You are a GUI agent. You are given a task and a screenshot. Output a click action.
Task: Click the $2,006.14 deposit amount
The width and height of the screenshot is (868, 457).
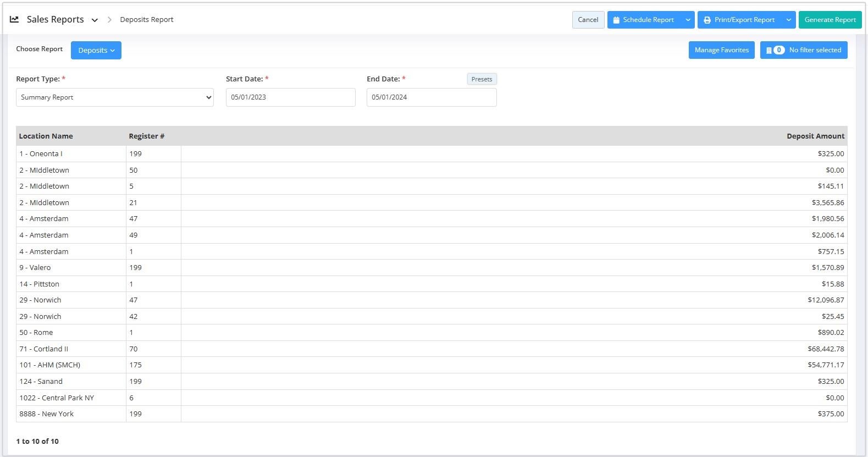pyautogui.click(x=828, y=235)
